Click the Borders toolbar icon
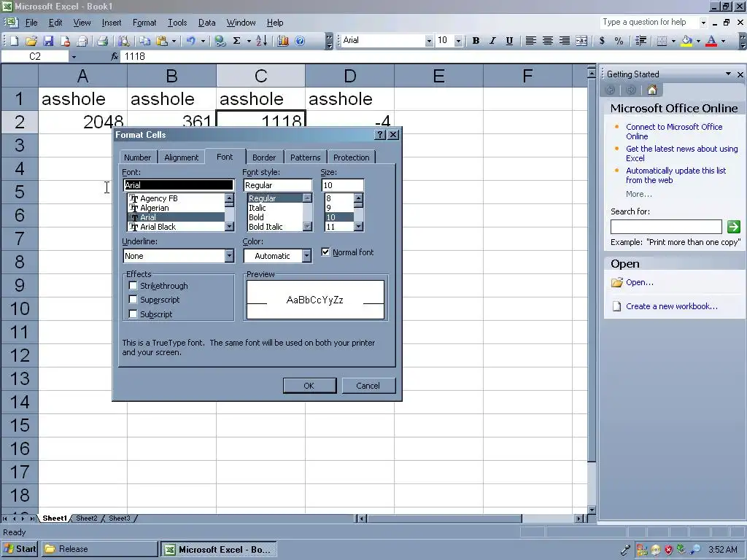The height and width of the screenshot is (560, 747). pos(662,41)
